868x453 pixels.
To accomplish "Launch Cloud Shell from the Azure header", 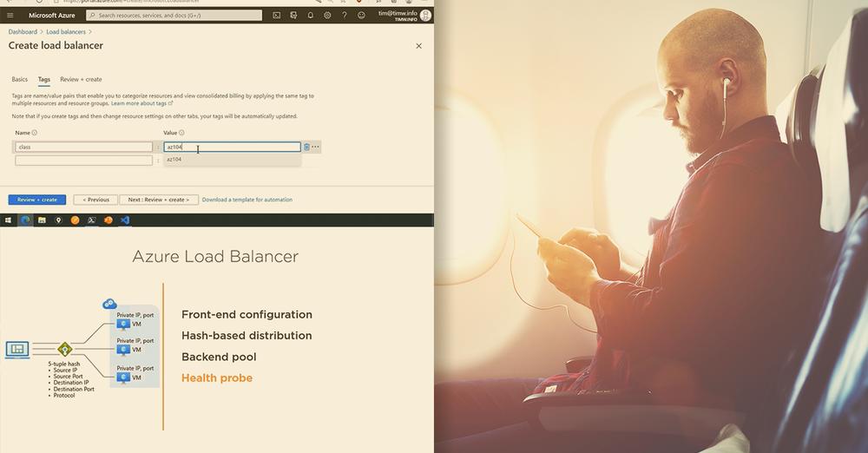I will [276, 16].
